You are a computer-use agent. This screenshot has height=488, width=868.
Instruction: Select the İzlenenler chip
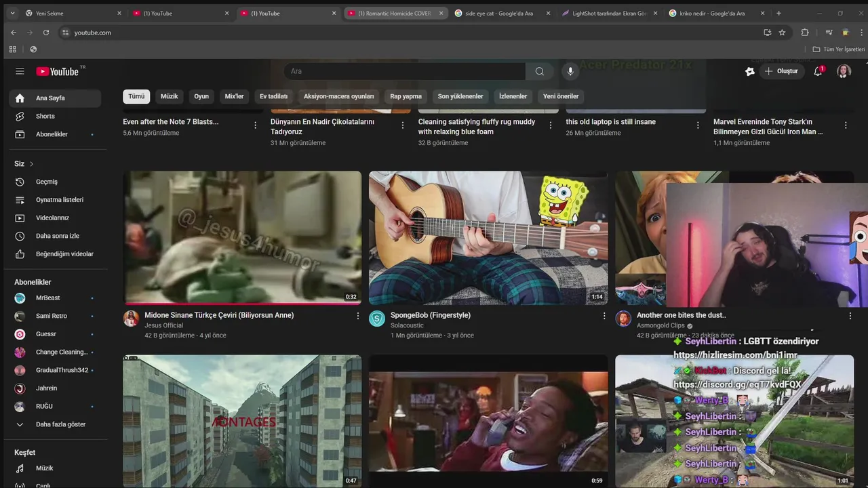pos(513,96)
